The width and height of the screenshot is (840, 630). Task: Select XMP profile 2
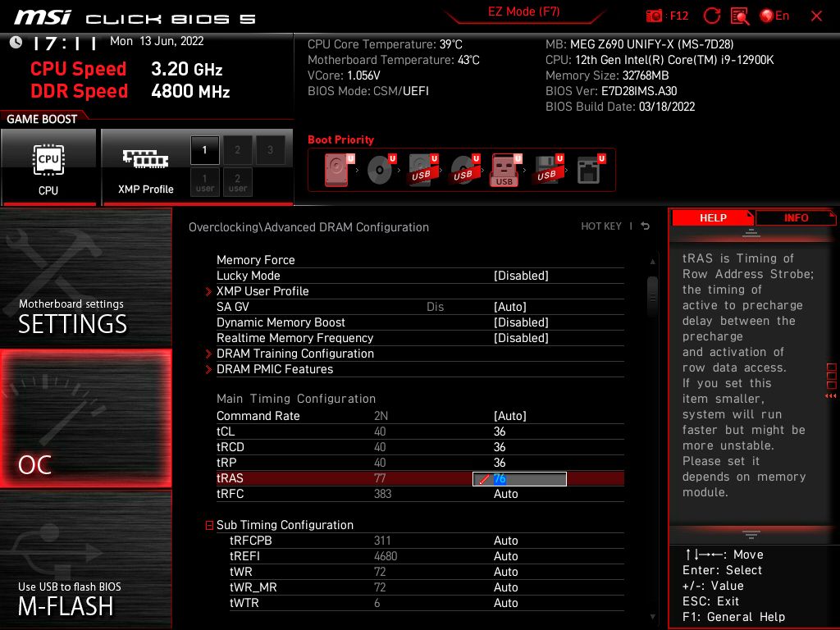(237, 150)
